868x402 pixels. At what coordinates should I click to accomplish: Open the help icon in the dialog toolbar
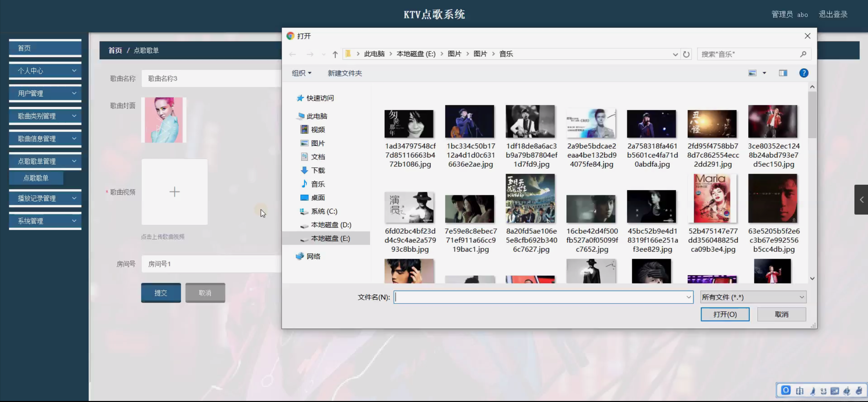804,73
